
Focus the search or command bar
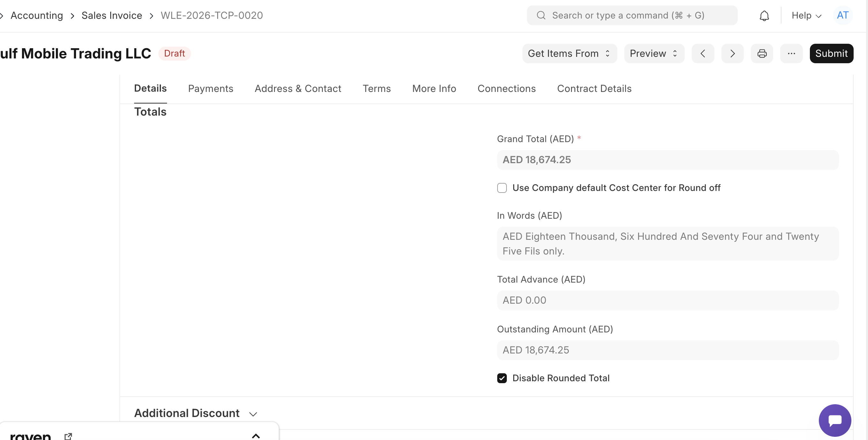(632, 16)
